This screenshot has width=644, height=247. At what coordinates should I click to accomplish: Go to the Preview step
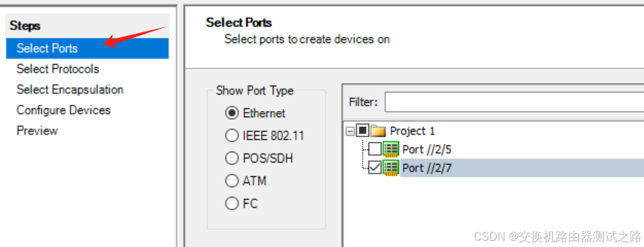click(37, 130)
